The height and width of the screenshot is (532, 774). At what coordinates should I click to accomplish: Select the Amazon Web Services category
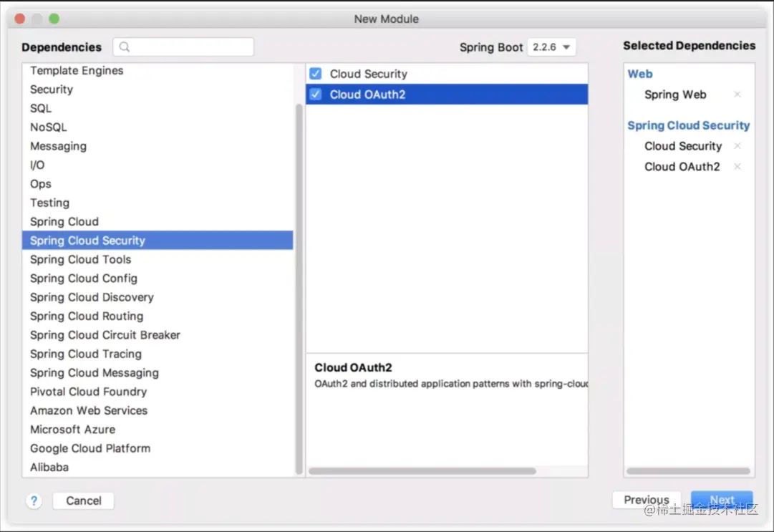tap(158, 410)
